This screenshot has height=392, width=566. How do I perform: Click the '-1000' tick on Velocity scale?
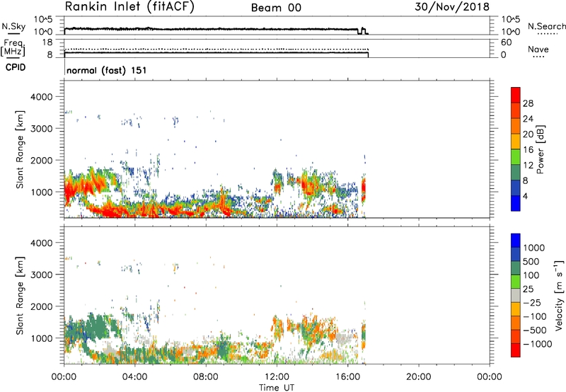pos(538,344)
